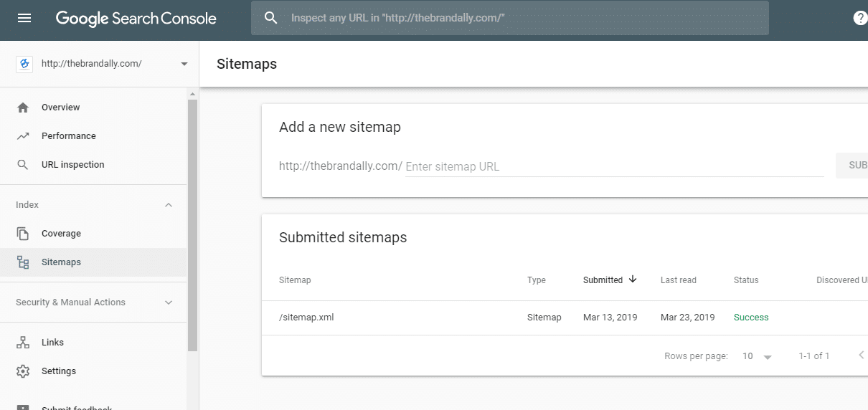Viewport: 868px width, 410px height.
Task: Click the Type column header
Action: pyautogui.click(x=537, y=280)
